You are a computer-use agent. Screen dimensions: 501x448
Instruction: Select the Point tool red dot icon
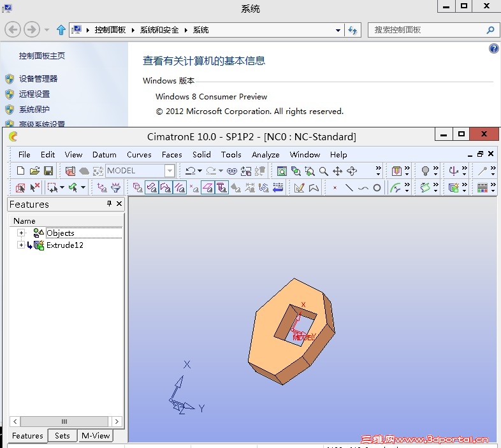tap(335, 188)
